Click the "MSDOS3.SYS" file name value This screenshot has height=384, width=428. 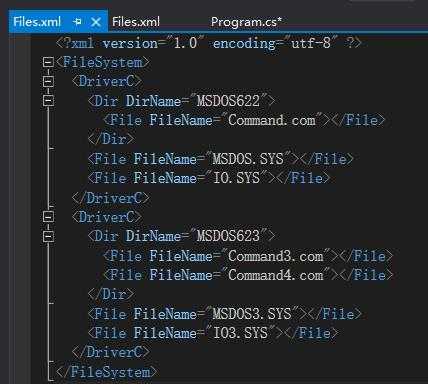coord(252,314)
